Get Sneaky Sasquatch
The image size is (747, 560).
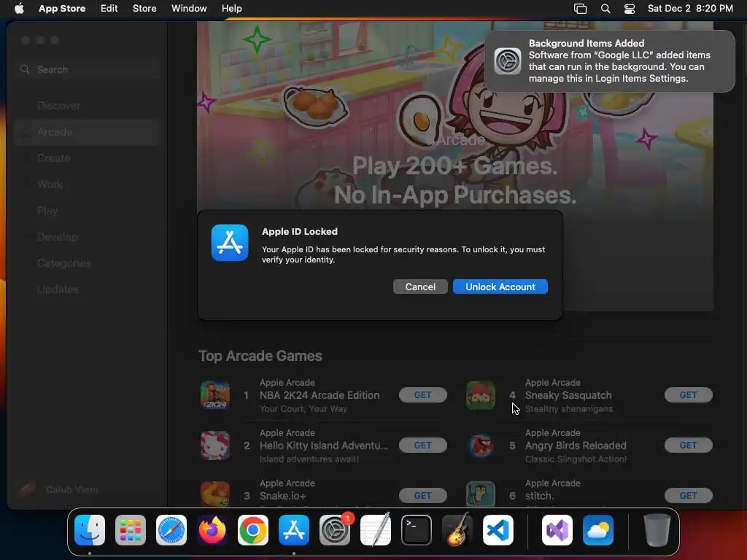(688, 394)
